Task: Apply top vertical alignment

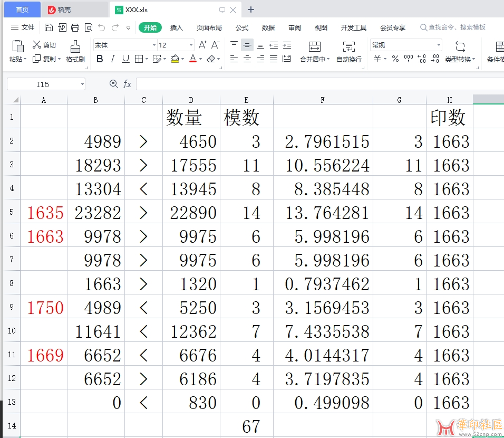Action: point(234,45)
